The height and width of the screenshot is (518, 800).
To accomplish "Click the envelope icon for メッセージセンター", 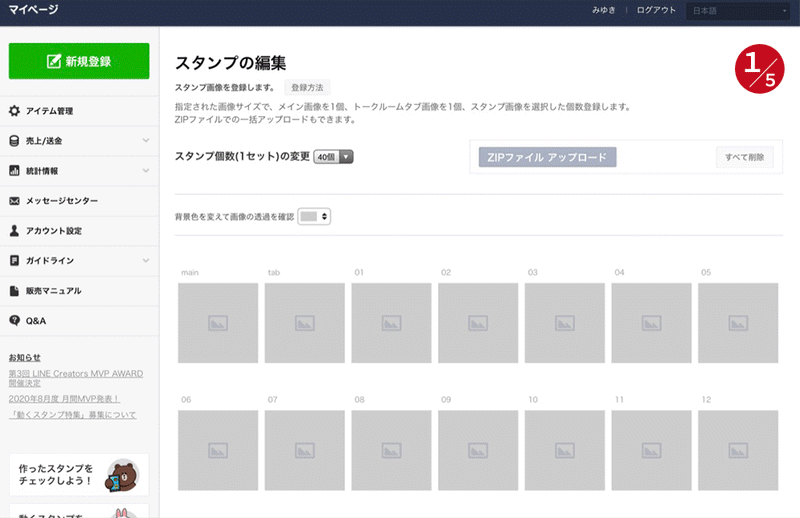I will coord(14,201).
